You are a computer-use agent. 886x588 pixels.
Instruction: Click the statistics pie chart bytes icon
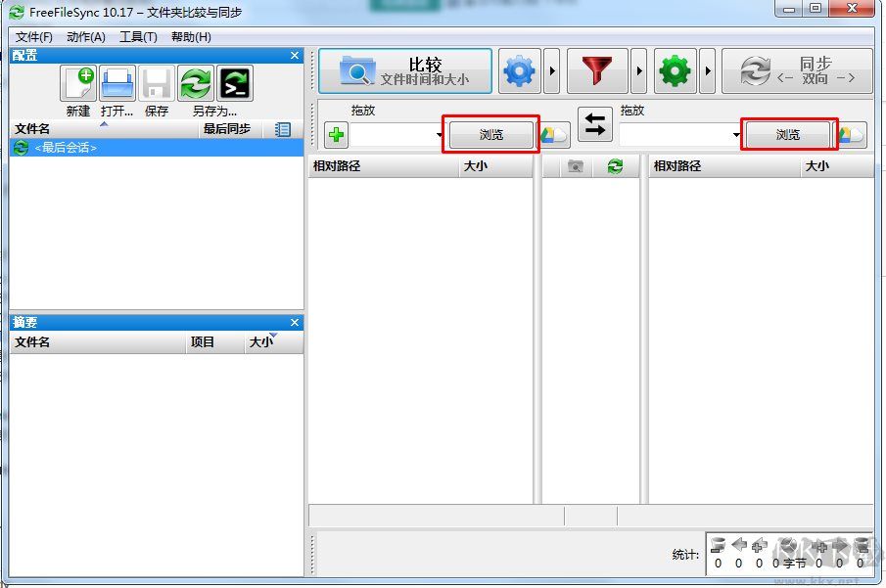click(x=788, y=546)
